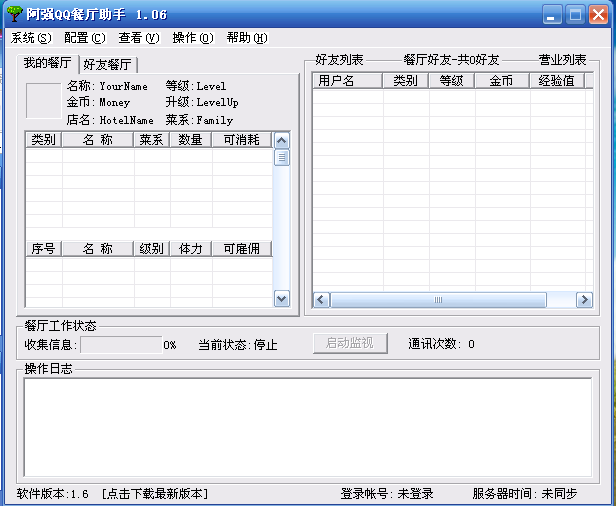The height and width of the screenshot is (506, 616).
Task: Sort food list by 类别 column header
Action: 44,140
